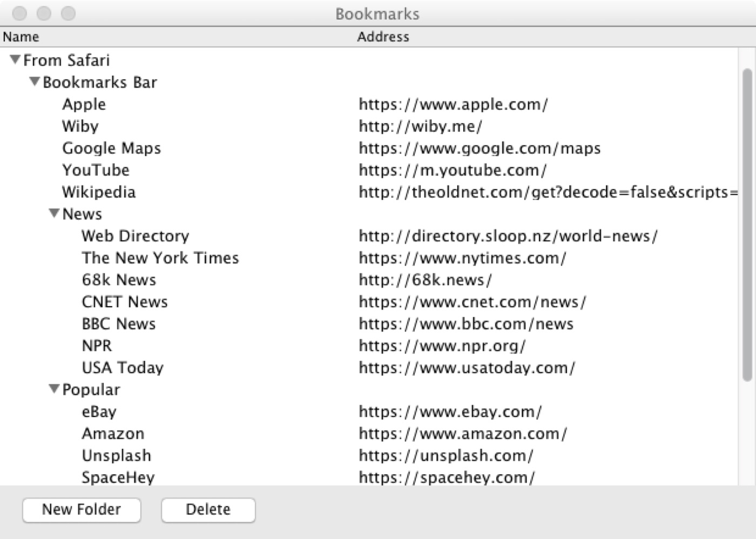Collapse the News folder triangle

(x=54, y=213)
